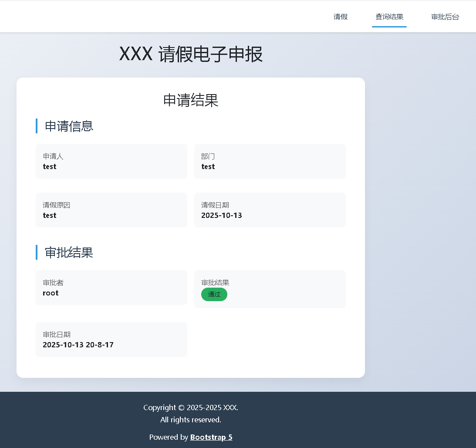Click the copyright text in the footer

point(190,407)
